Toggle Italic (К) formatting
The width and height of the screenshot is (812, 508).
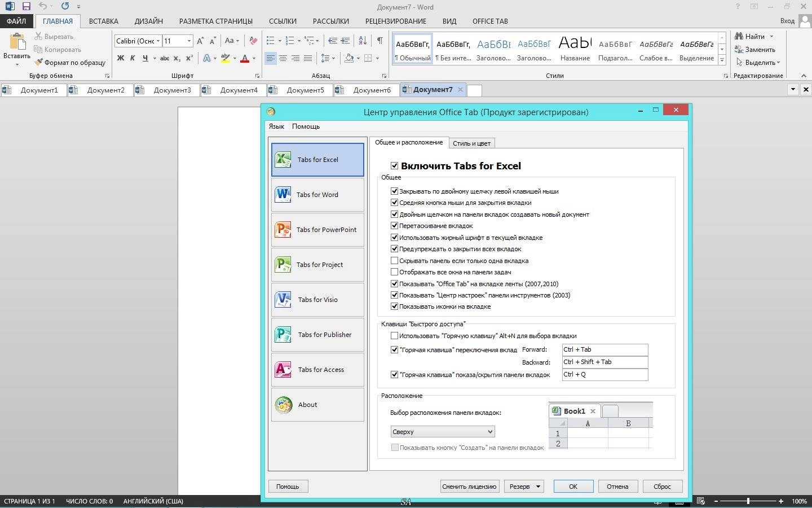[x=133, y=58]
